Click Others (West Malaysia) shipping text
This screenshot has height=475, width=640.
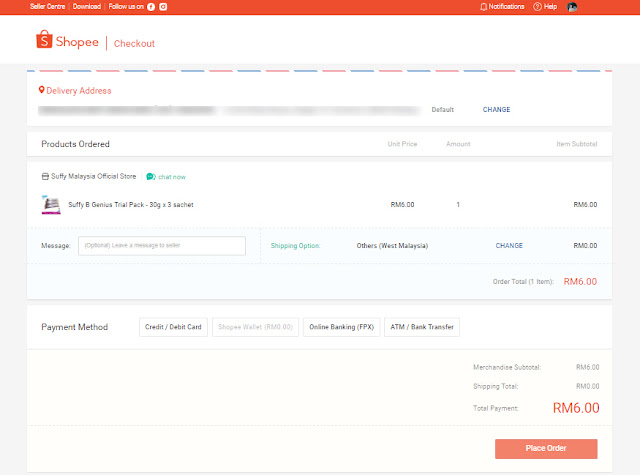(x=392, y=246)
